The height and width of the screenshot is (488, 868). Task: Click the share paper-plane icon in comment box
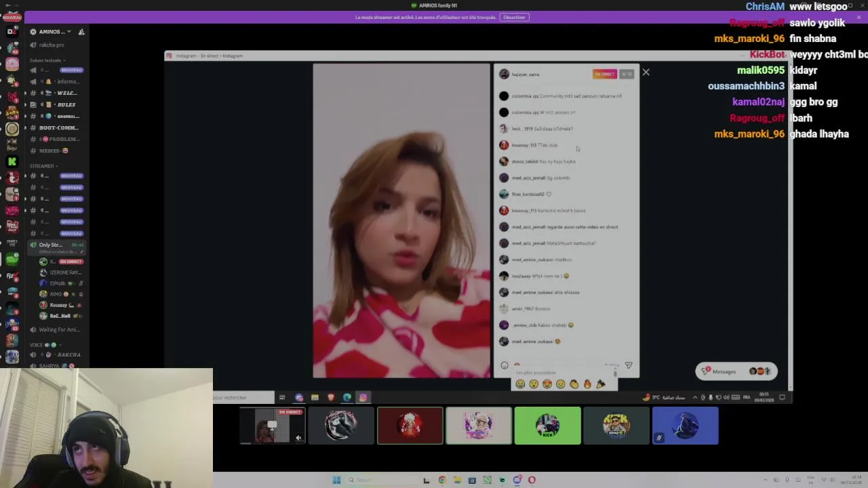629,365
